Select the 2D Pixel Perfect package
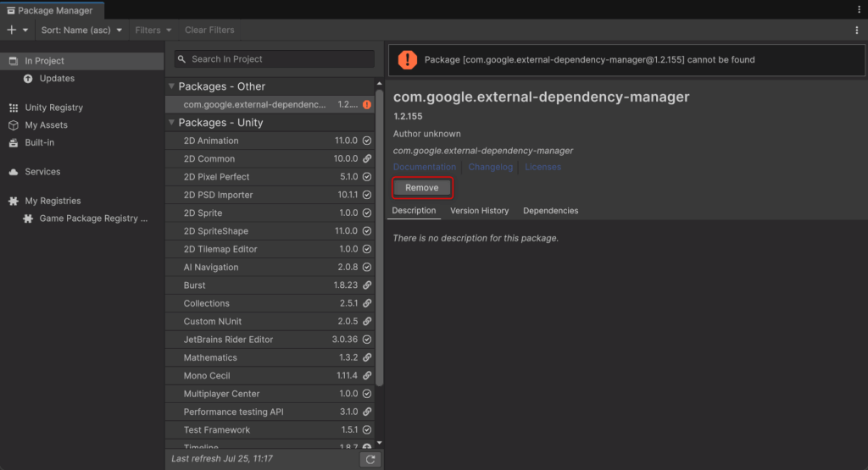868x470 pixels. pos(270,177)
